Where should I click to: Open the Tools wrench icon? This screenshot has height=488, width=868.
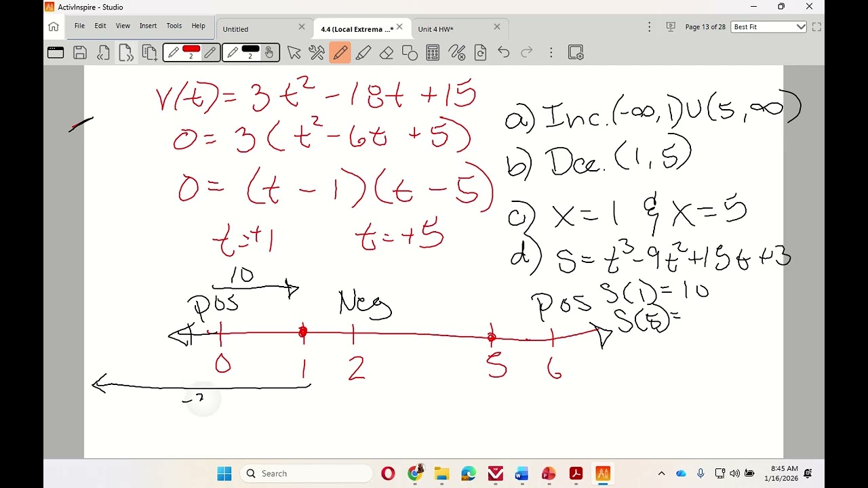click(317, 53)
